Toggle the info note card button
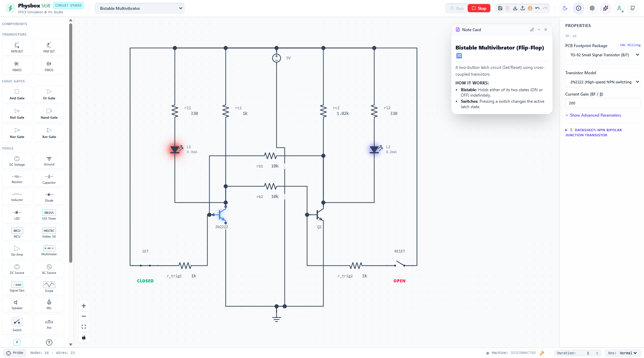The image size is (644, 358). coord(578,8)
